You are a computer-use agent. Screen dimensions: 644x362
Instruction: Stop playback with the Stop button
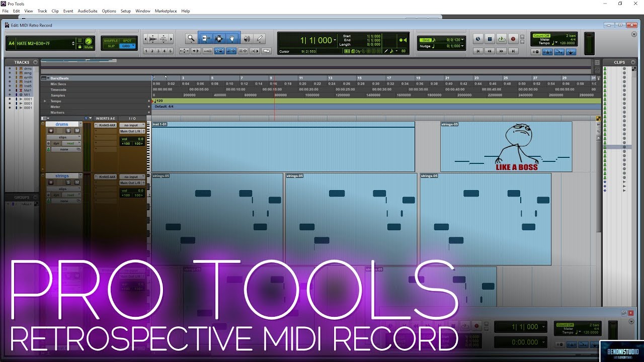(x=490, y=39)
